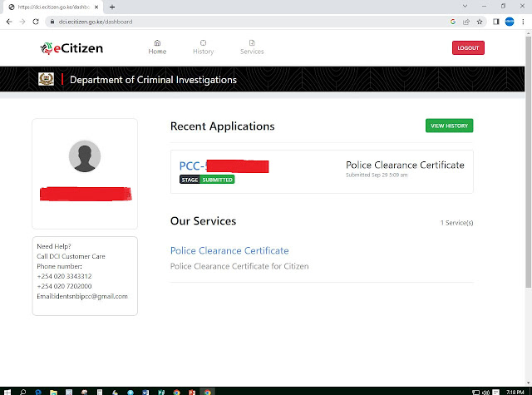Open the Windows Start menu
The height and width of the screenshot is (395, 532).
coord(7,392)
